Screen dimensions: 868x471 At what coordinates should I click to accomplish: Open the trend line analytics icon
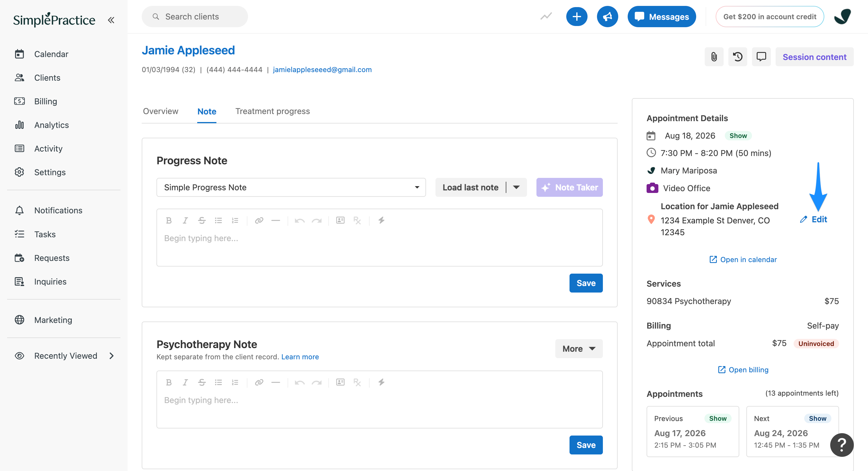click(546, 17)
